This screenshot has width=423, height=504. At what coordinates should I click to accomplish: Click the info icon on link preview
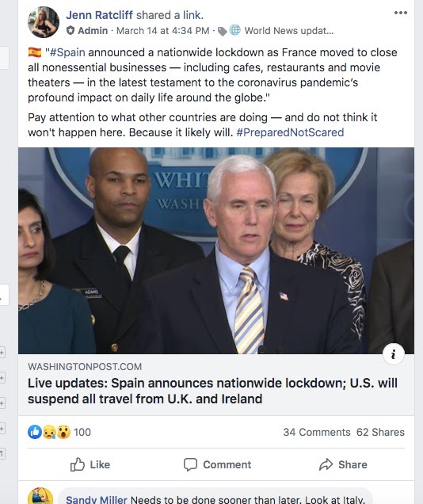click(394, 354)
